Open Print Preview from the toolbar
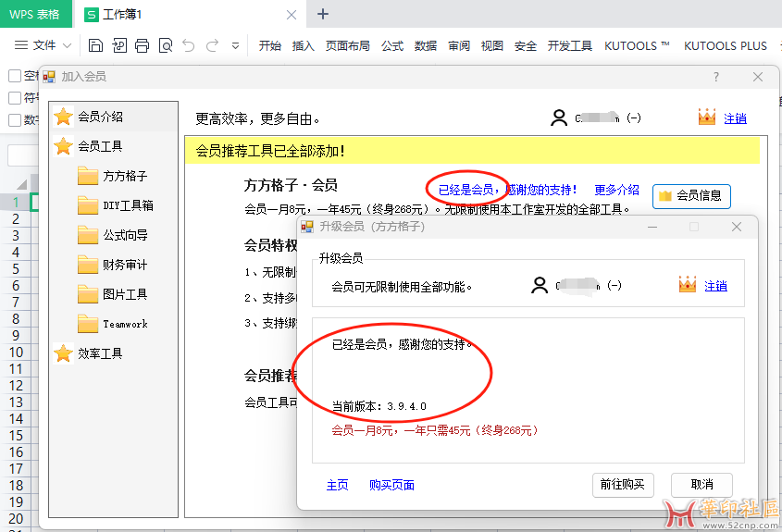This screenshot has height=532, width=782. [166, 45]
